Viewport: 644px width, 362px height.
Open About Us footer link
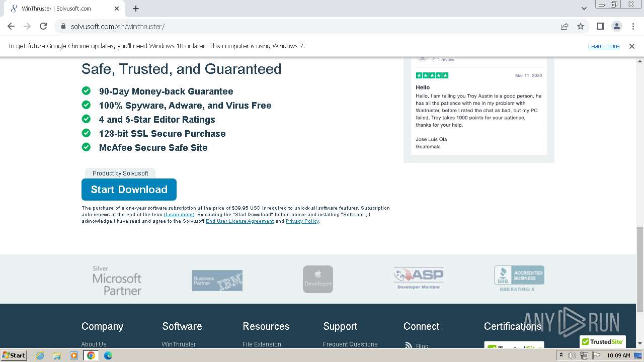94,344
